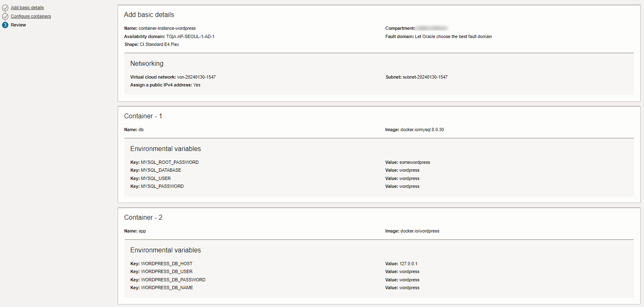Click the Add basic details section heading
644x307 pixels.
coord(149,15)
